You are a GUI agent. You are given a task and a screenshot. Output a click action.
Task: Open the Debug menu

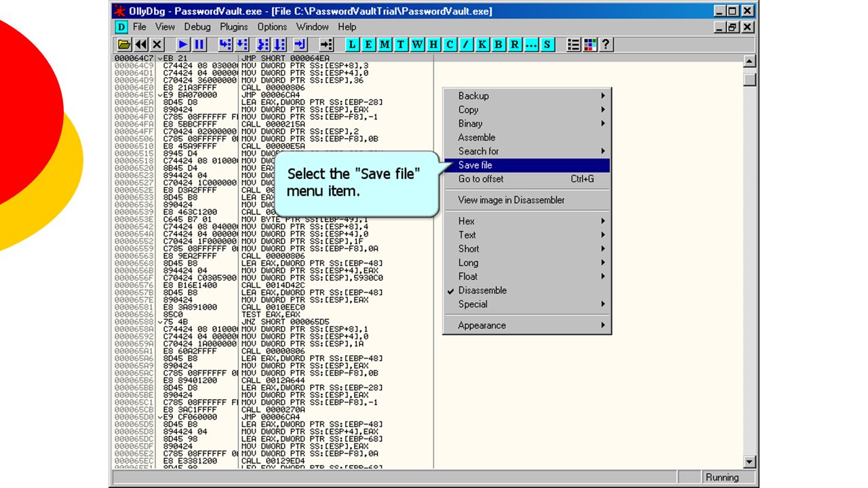coord(197,27)
